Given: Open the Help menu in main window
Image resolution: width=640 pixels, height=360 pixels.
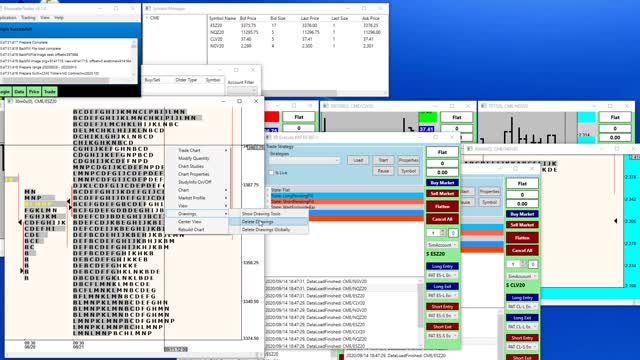Looking at the screenshot, I should pyautogui.click(x=59, y=18).
